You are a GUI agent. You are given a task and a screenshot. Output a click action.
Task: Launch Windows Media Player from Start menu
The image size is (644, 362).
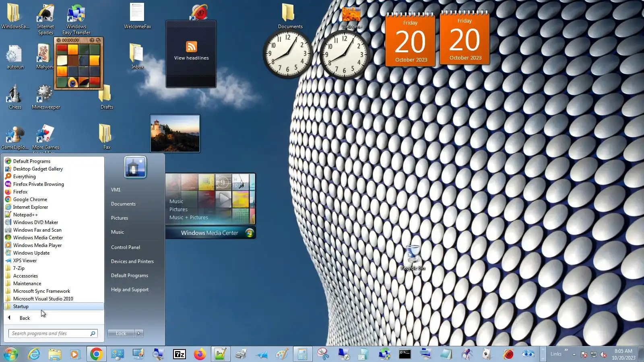tap(54, 245)
